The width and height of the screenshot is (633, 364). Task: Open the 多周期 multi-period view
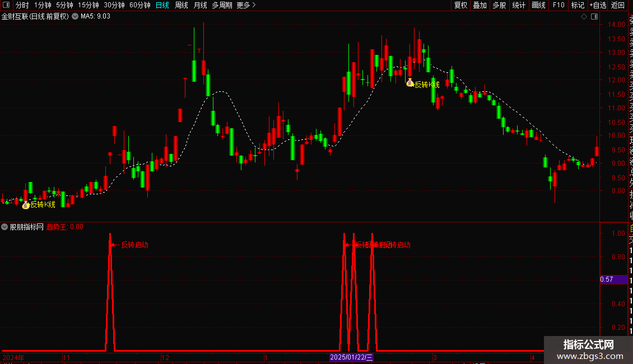pyautogui.click(x=222, y=5)
